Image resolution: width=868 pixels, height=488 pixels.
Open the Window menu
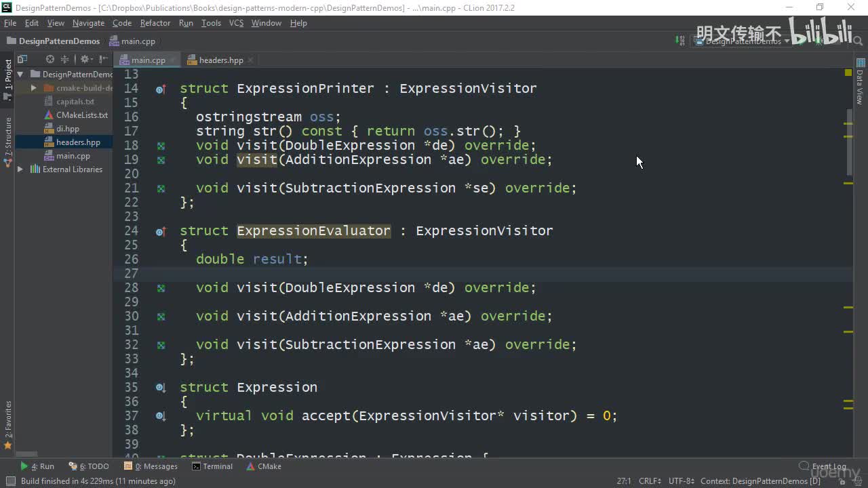tap(267, 23)
